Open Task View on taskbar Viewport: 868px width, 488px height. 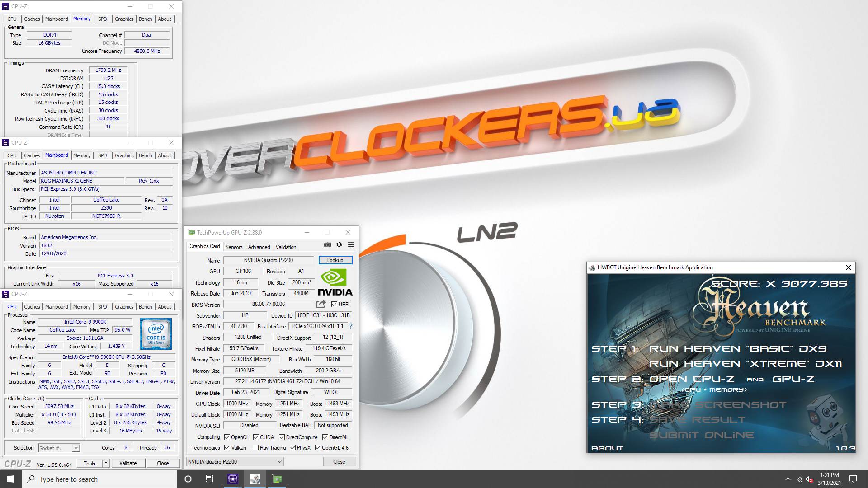(210, 479)
